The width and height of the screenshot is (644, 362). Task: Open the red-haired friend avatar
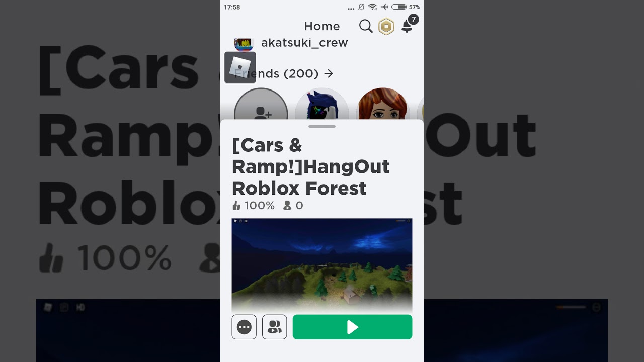[382, 105]
